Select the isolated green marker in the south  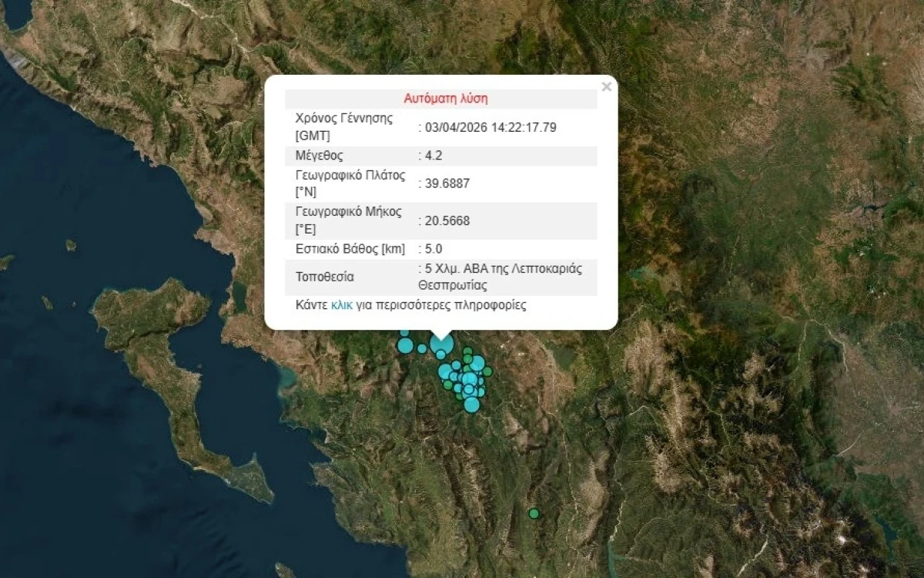pos(534,513)
